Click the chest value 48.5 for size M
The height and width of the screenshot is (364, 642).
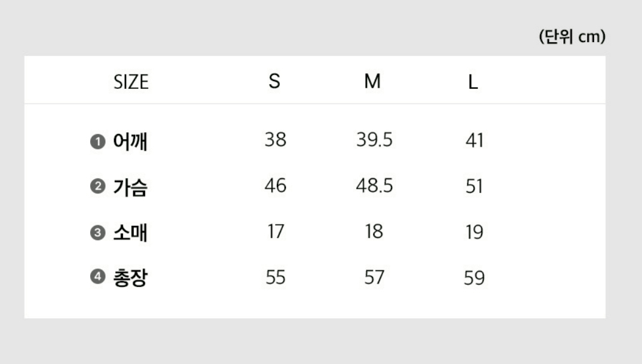[374, 186]
